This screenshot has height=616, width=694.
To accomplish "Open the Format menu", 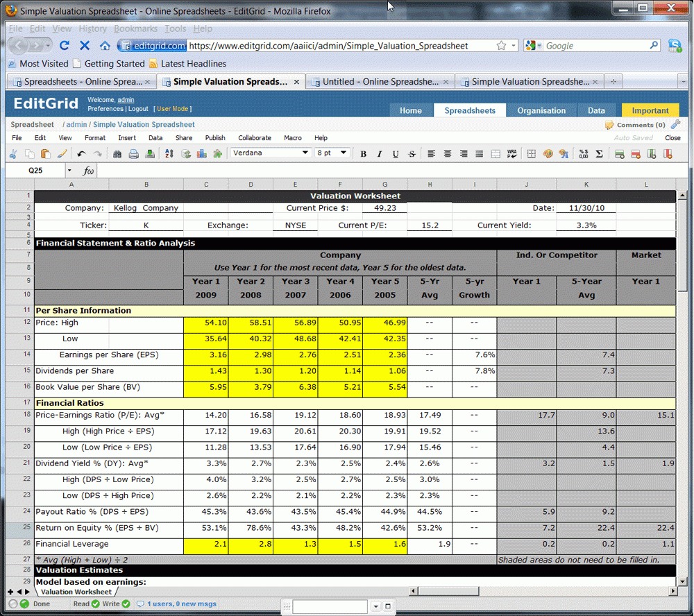I will click(x=95, y=138).
